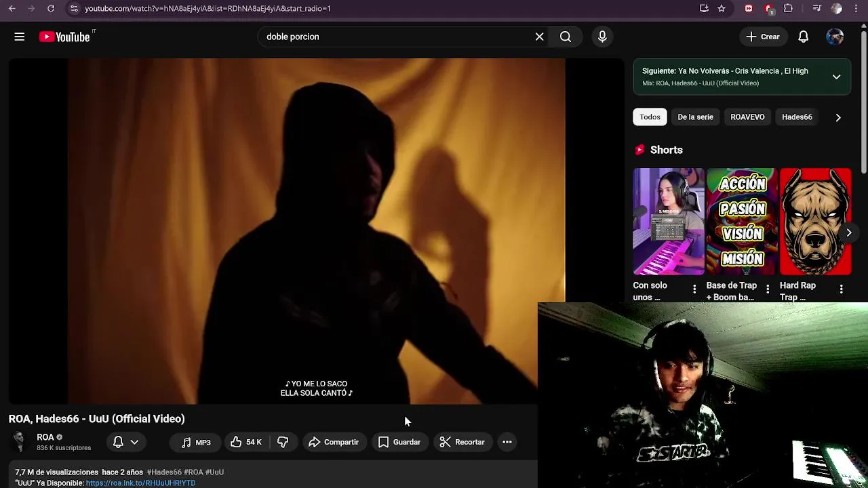Expand the 'Siguiente' mix playlist panel

click(x=836, y=77)
